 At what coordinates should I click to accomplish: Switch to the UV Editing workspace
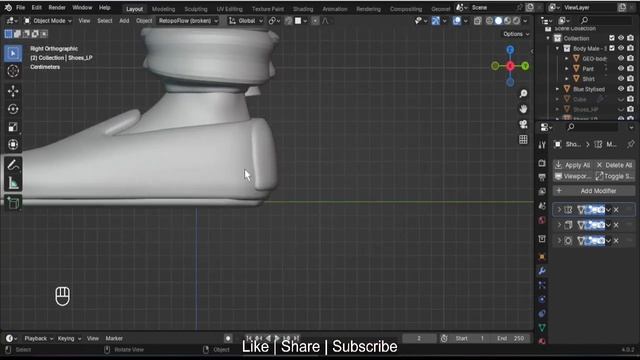(x=229, y=9)
